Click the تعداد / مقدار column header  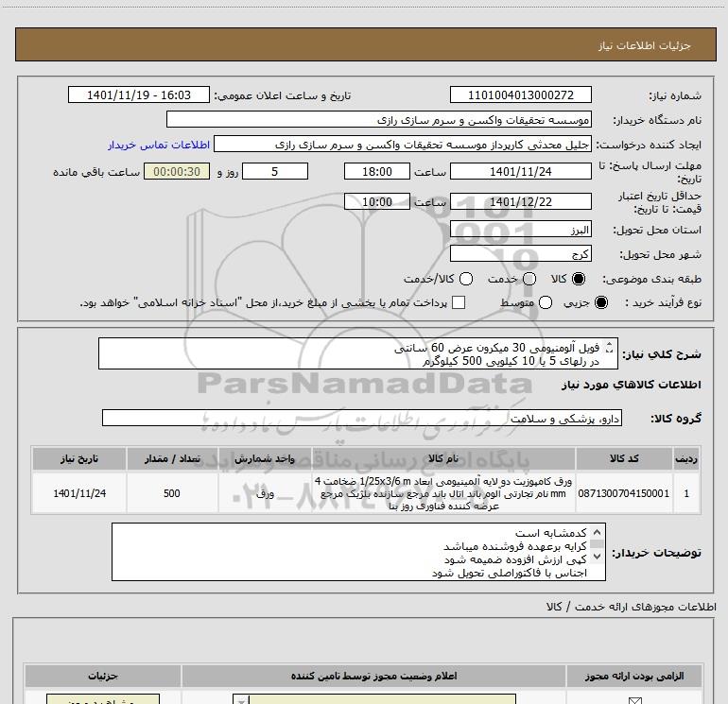pyautogui.click(x=172, y=458)
